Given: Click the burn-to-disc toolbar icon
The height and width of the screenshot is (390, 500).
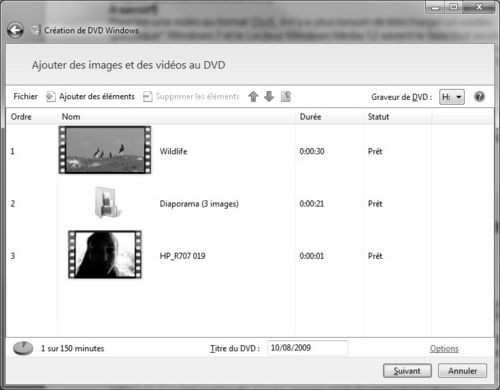Looking at the screenshot, I should [x=286, y=97].
